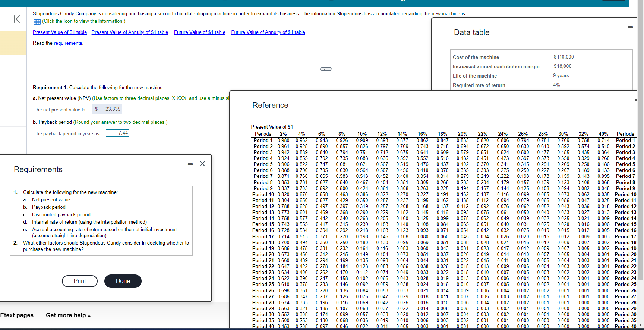Click the 4% column header in table
The image size is (644, 330).
click(302, 134)
